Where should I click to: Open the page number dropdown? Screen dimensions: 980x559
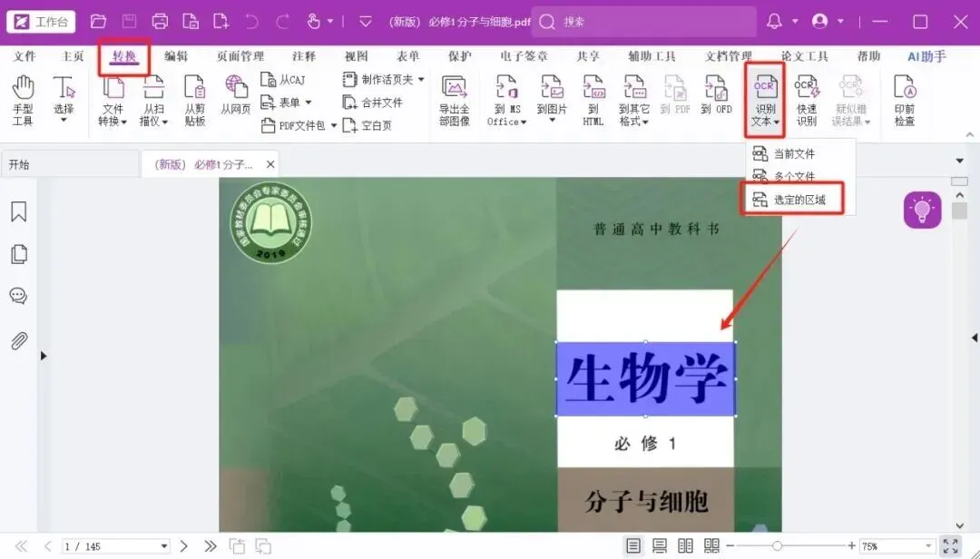pyautogui.click(x=163, y=546)
